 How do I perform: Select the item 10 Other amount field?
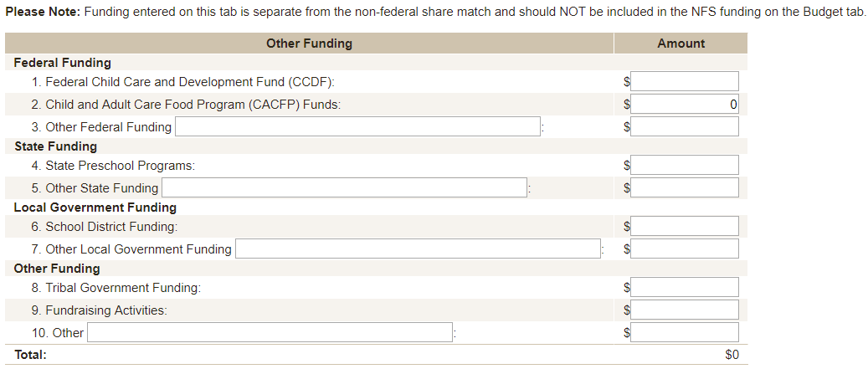(x=685, y=332)
